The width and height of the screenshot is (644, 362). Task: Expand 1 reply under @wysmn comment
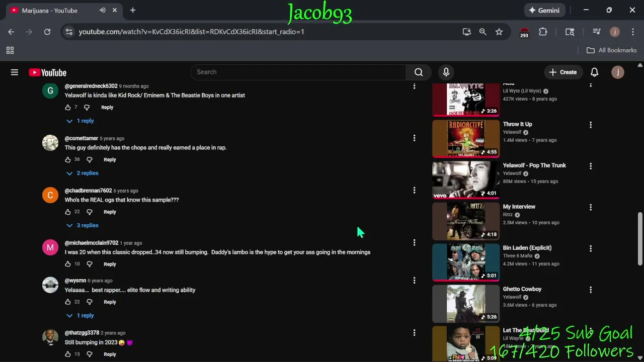[80, 316]
